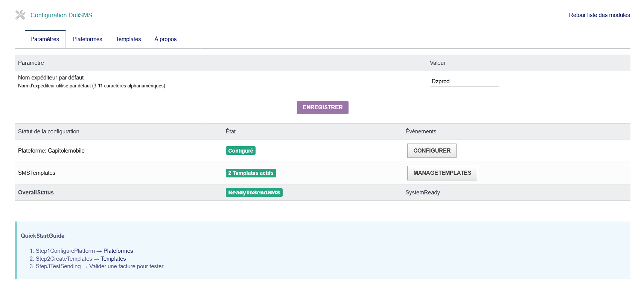The height and width of the screenshot is (304, 644).
Task: Click the ReadyToSendSMS status badge
Action: [254, 192]
